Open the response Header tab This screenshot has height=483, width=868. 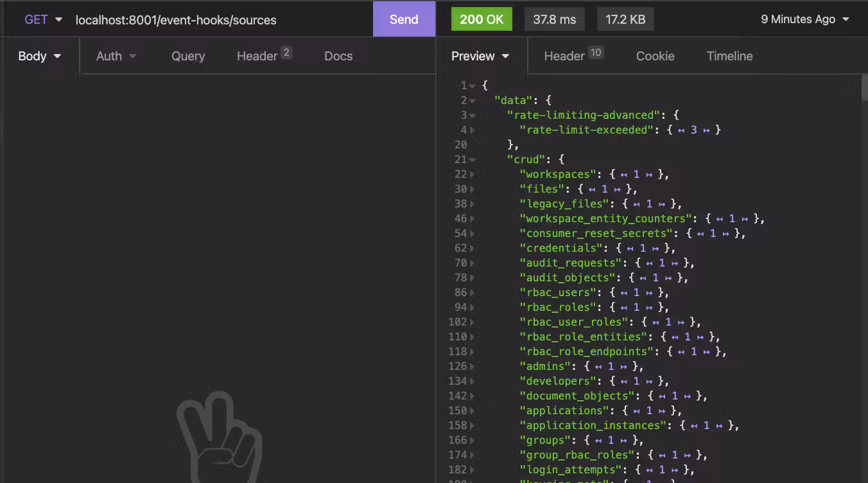573,56
